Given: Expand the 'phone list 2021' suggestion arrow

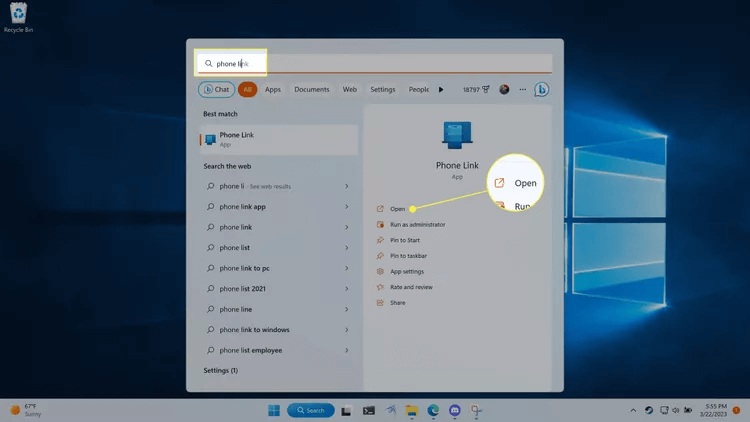Looking at the screenshot, I should point(347,289).
